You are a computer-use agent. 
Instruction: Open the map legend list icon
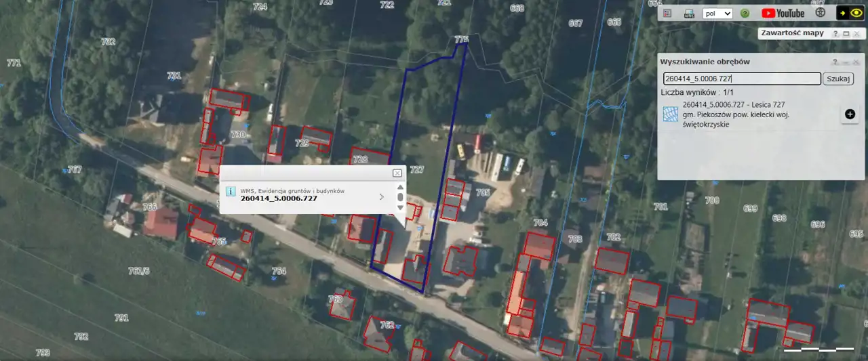point(667,14)
